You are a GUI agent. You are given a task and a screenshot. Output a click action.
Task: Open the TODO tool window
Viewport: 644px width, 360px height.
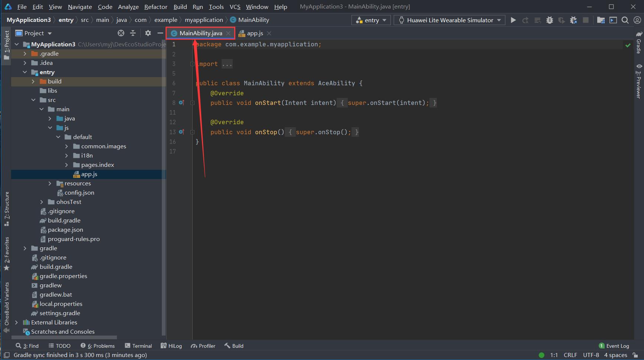(59, 346)
